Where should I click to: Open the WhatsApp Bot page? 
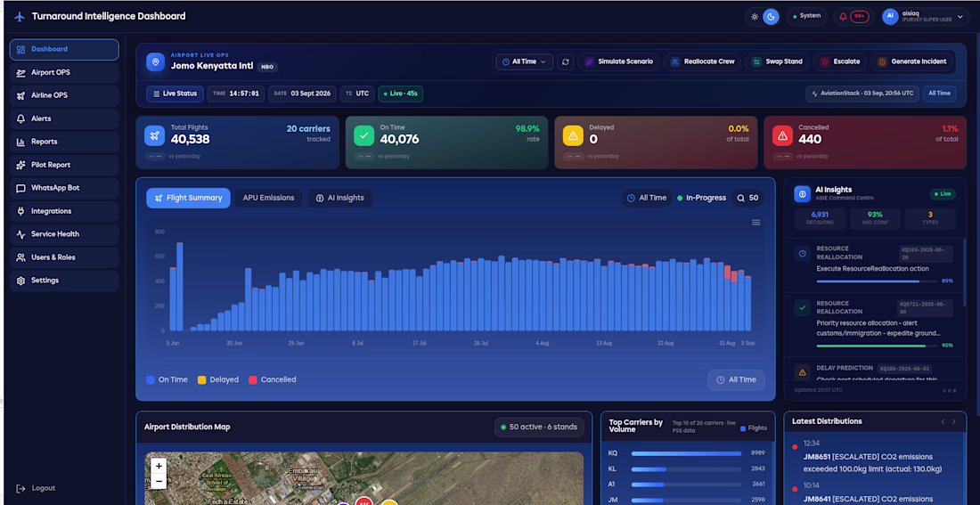(64, 188)
